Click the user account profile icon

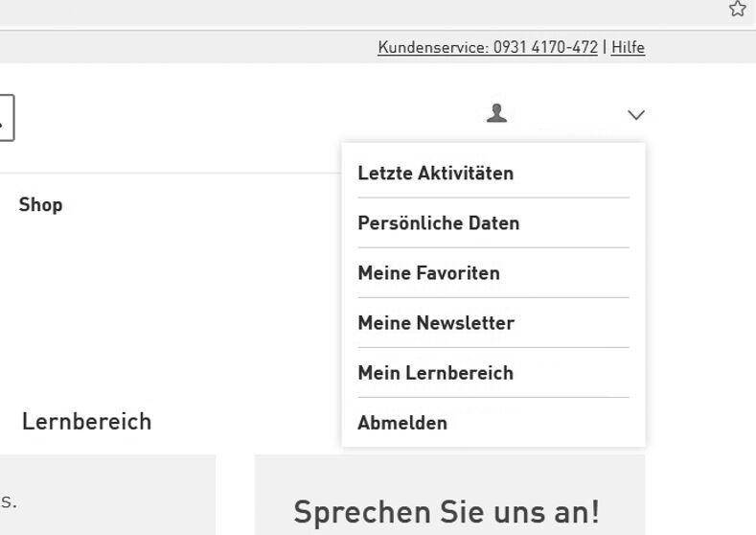click(496, 114)
